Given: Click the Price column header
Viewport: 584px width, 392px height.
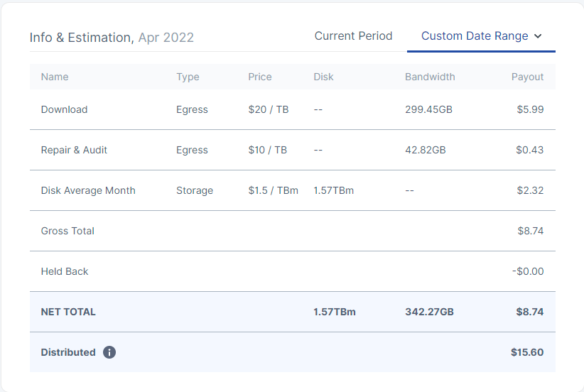Looking at the screenshot, I should pos(260,77).
